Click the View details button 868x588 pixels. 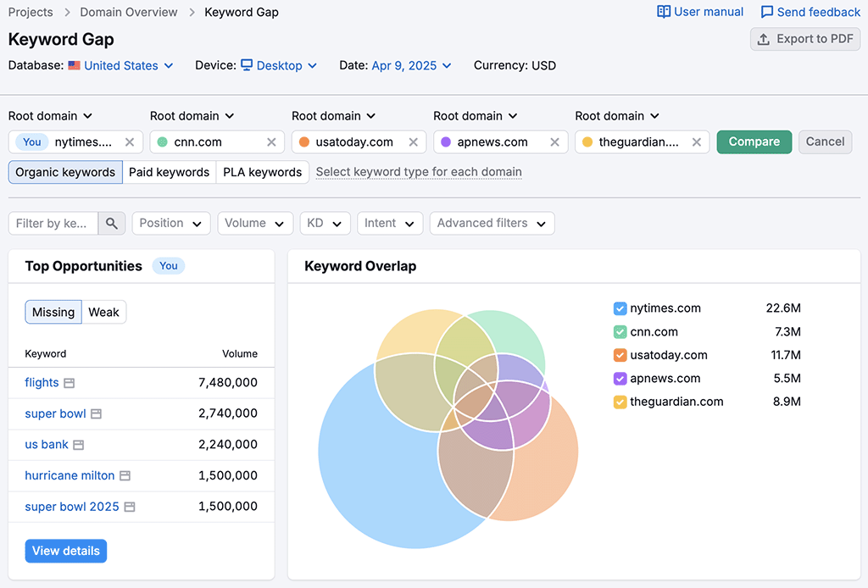click(x=66, y=551)
